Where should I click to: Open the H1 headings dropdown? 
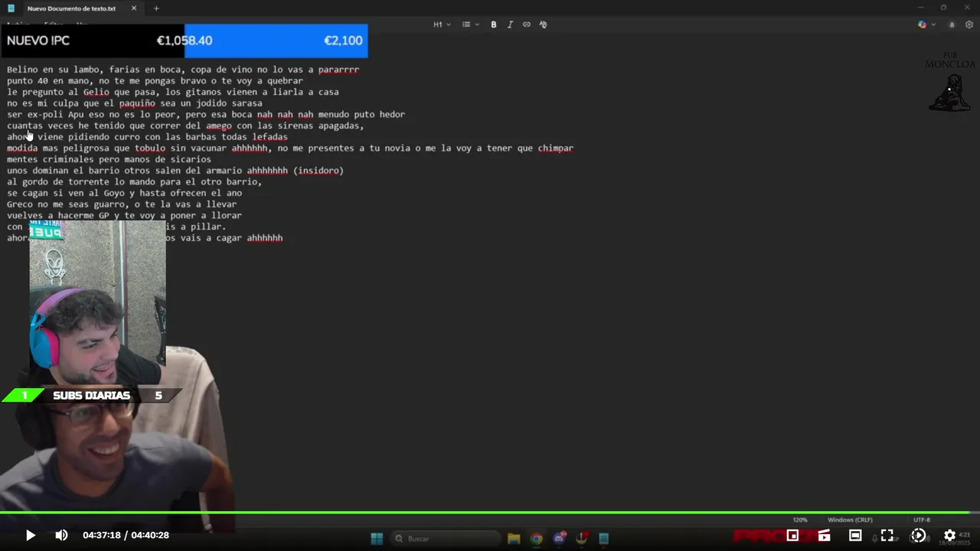(442, 24)
